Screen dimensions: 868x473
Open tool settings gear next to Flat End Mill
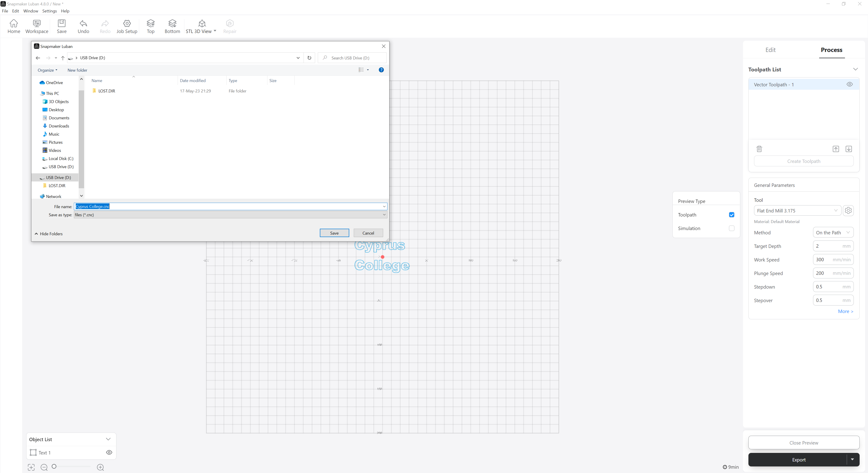848,211
